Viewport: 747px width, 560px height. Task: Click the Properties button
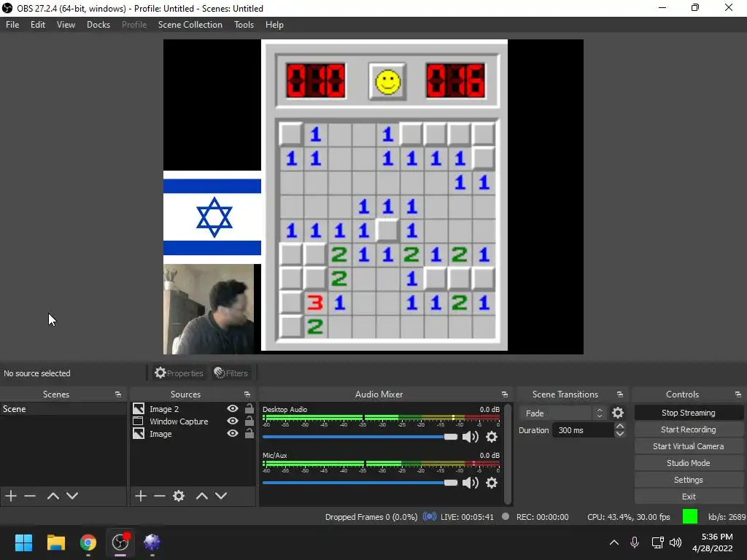click(179, 373)
